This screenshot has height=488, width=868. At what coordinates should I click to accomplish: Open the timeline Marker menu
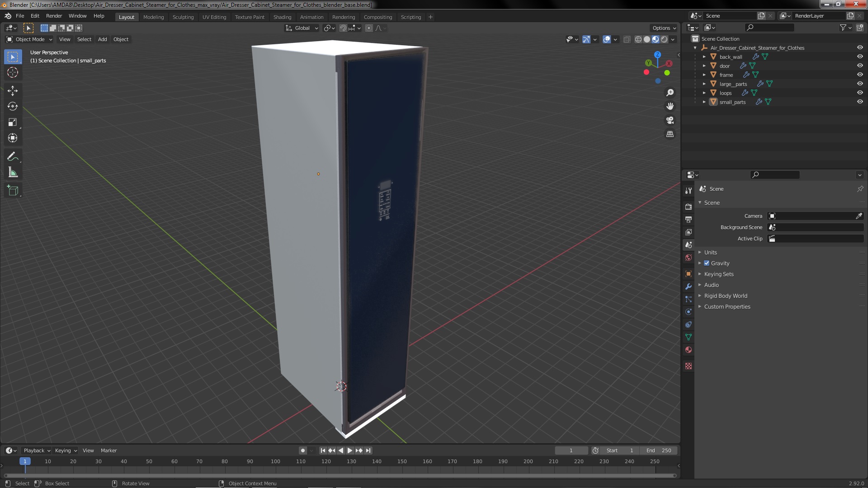click(x=108, y=450)
